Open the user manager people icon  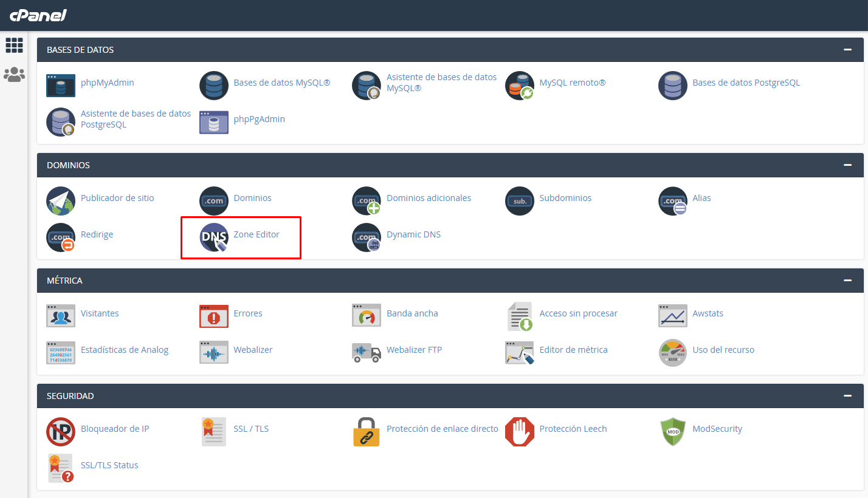click(x=14, y=75)
